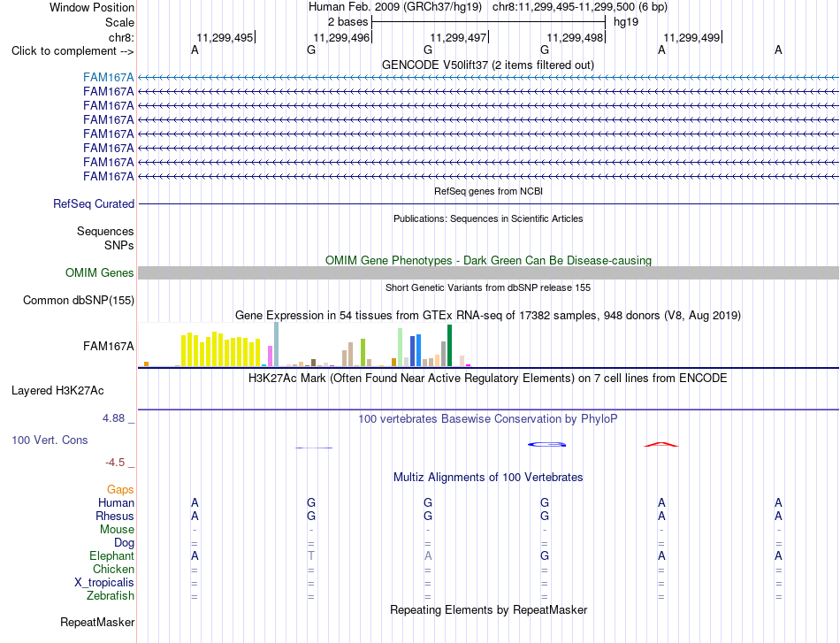Click the 11,299,496 ruler position

342,37
